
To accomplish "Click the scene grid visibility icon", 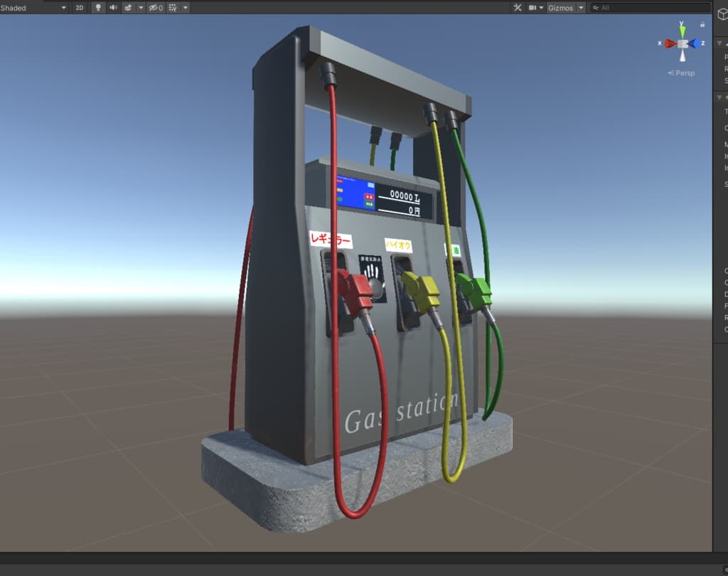I will (171, 8).
